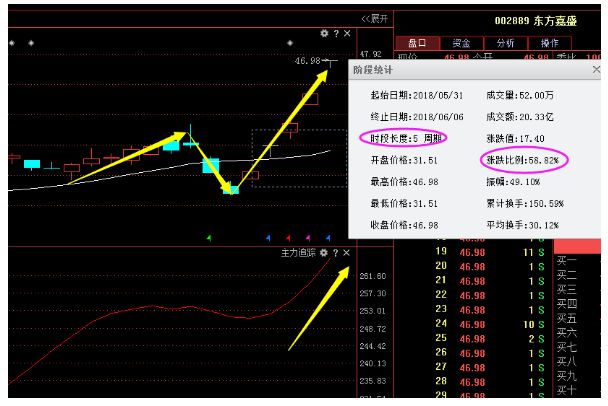Click stock title 002889 东方嘉盛
The image size is (608, 406).
pos(538,19)
